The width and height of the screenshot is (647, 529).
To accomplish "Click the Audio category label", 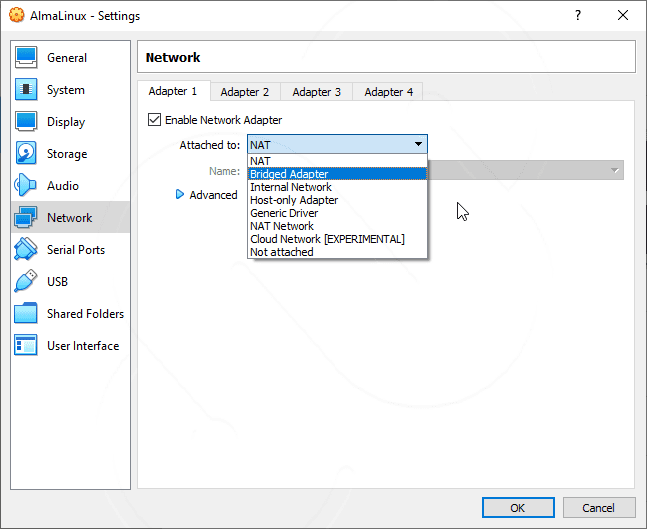I will pos(63,186).
